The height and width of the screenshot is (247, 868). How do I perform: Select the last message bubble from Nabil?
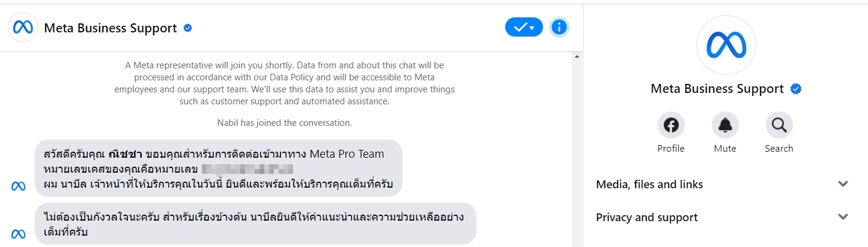(x=255, y=224)
